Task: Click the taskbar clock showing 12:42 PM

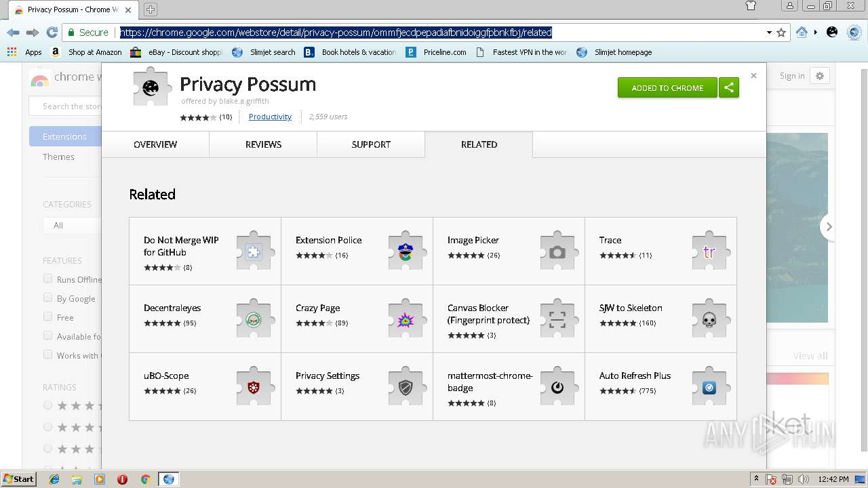Action: pos(833,479)
